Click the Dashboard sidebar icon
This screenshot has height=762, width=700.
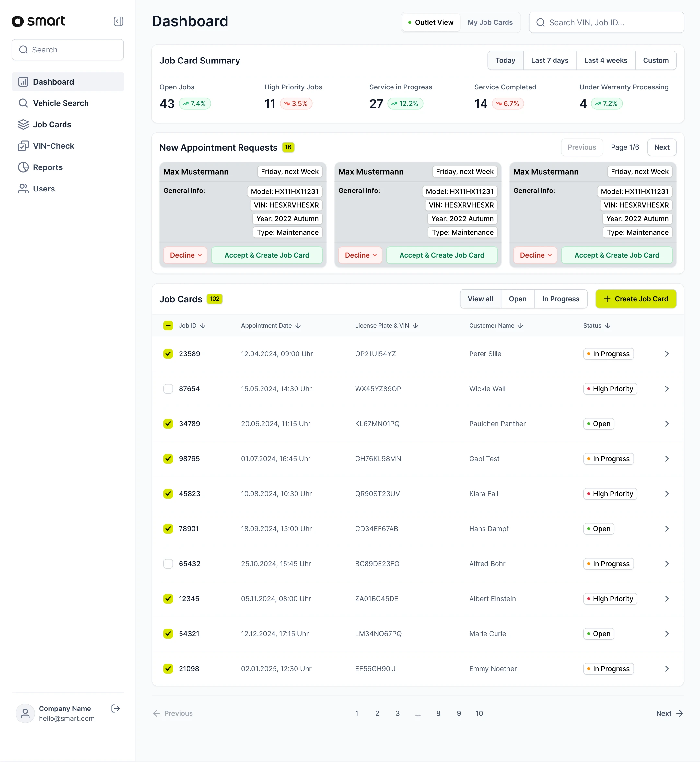[x=23, y=81]
